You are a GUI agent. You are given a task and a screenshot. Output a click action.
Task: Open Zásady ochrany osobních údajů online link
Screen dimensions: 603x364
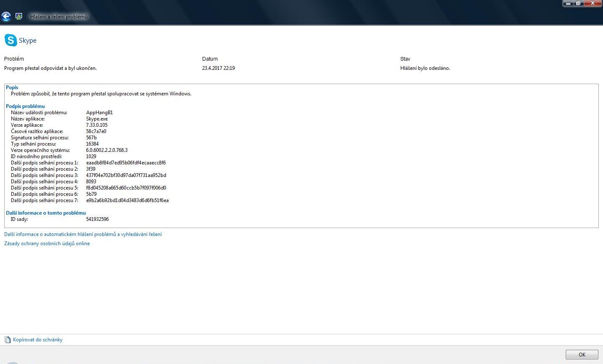pos(47,244)
